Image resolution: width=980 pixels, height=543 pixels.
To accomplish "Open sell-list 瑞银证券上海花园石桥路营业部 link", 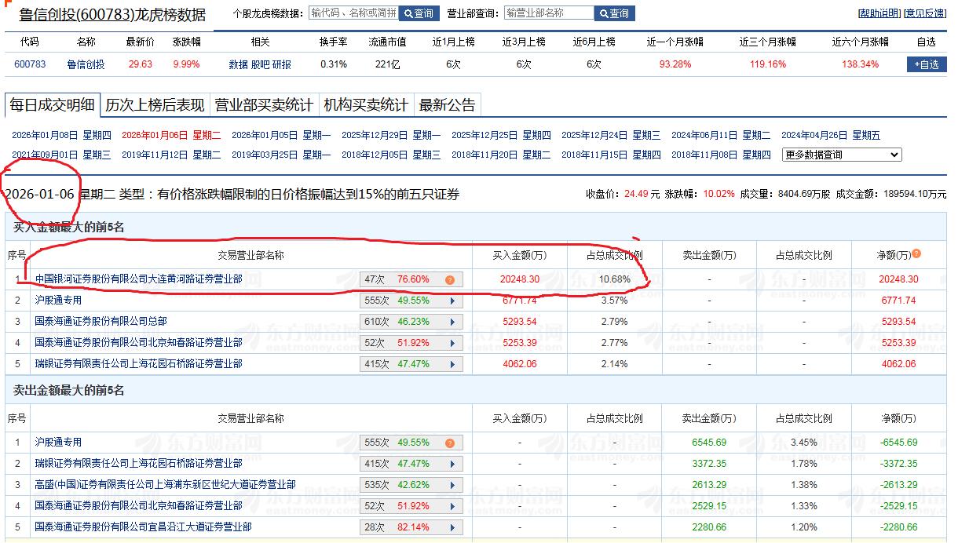I will pyautogui.click(x=138, y=463).
